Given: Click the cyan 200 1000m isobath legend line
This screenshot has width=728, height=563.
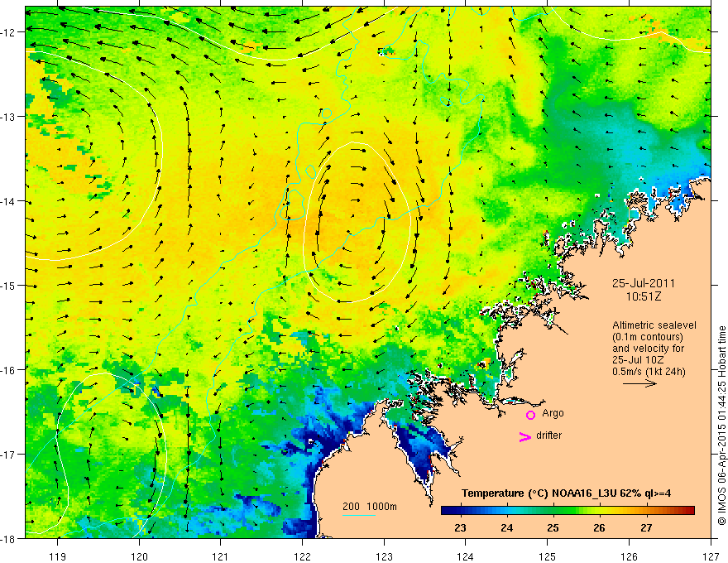Looking at the screenshot, I should (x=358, y=515).
